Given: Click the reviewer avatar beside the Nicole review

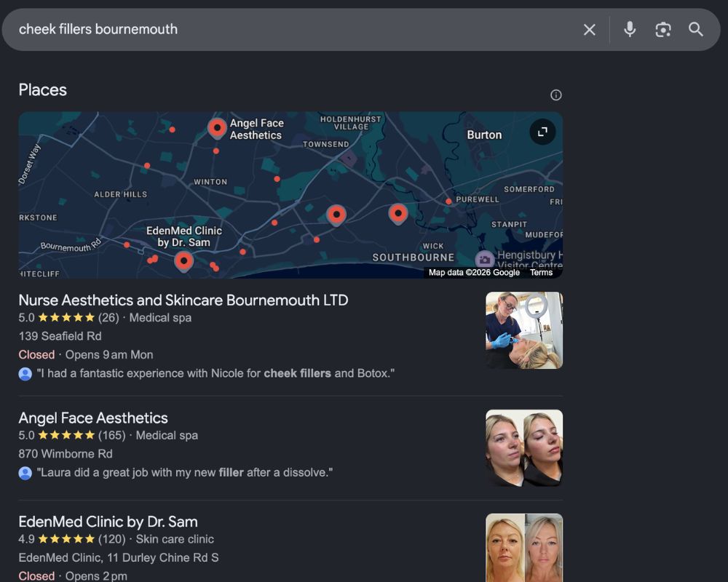Looking at the screenshot, I should point(25,374).
